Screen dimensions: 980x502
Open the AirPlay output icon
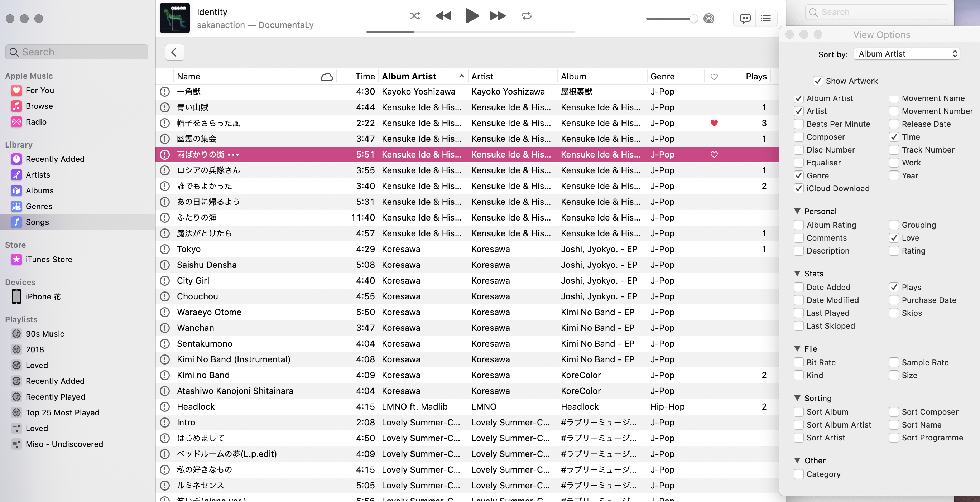(708, 18)
